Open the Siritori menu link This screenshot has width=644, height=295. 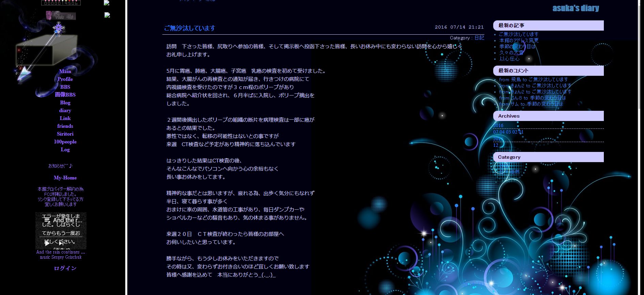coord(65,134)
